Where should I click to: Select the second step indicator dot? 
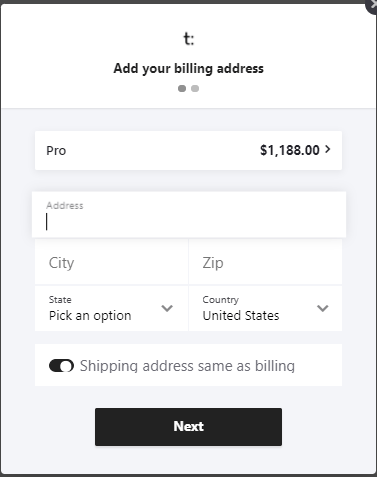point(195,88)
